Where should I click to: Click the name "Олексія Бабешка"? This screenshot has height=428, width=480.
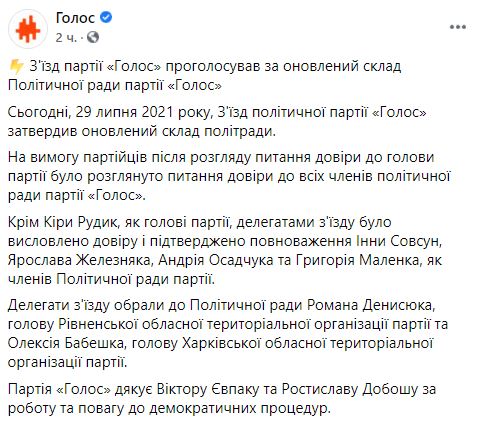(x=66, y=343)
